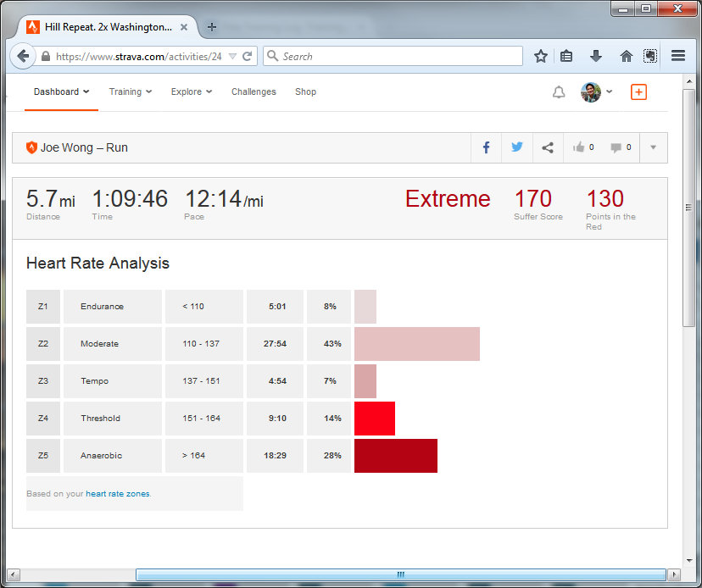Screen dimensions: 702x588
Task: Click the orange plus upload icon
Action: 638,92
